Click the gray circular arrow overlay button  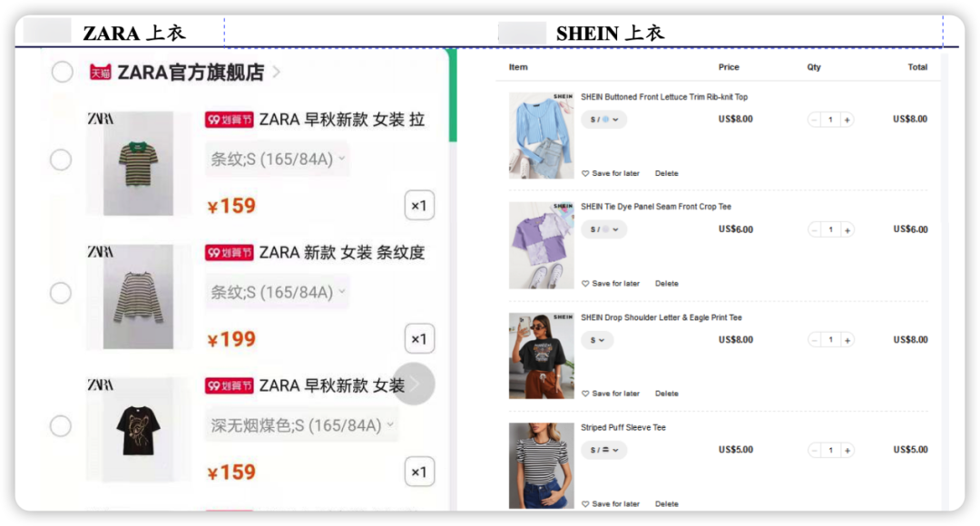coord(414,384)
